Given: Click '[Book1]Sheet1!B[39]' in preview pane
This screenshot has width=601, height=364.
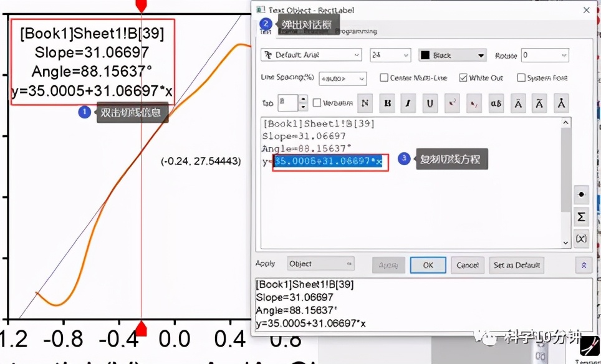Looking at the screenshot, I should tap(305, 284).
